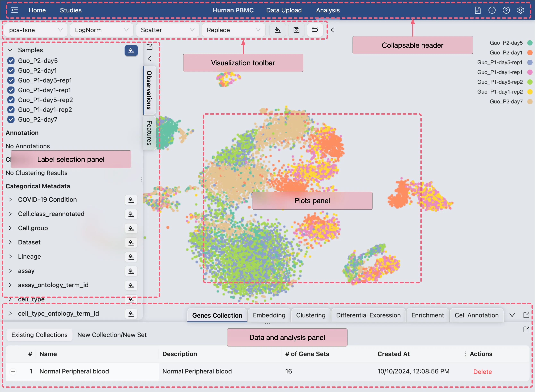
Task: Click the orange Guo_P2-day1 legend swatch
Action: [x=530, y=52]
